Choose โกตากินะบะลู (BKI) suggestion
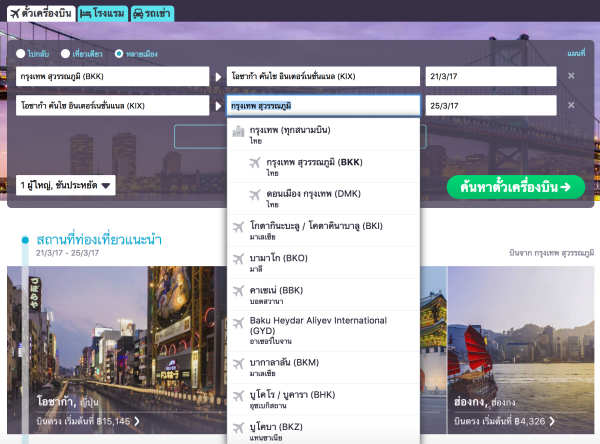Viewport: 600px width, 444px height. coord(323,230)
